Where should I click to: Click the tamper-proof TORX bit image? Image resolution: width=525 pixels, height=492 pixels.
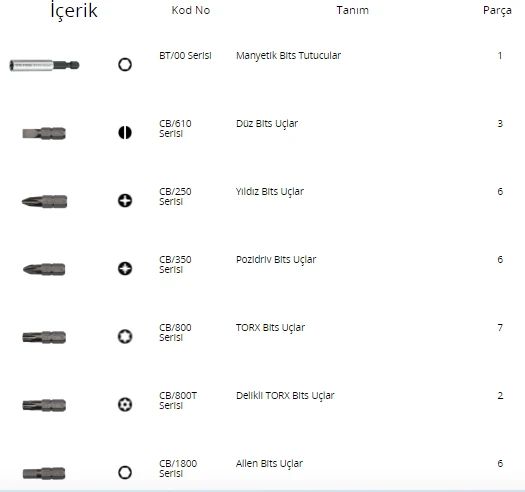pos(44,405)
